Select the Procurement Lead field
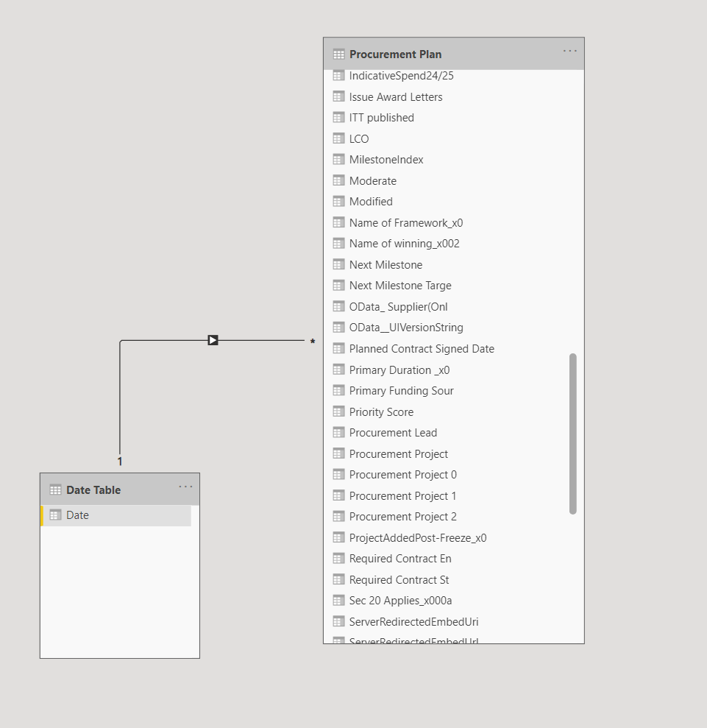Image resolution: width=707 pixels, height=728 pixels. coord(393,433)
